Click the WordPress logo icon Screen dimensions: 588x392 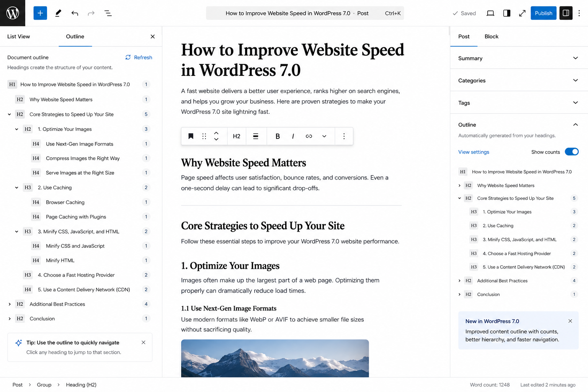point(13,13)
